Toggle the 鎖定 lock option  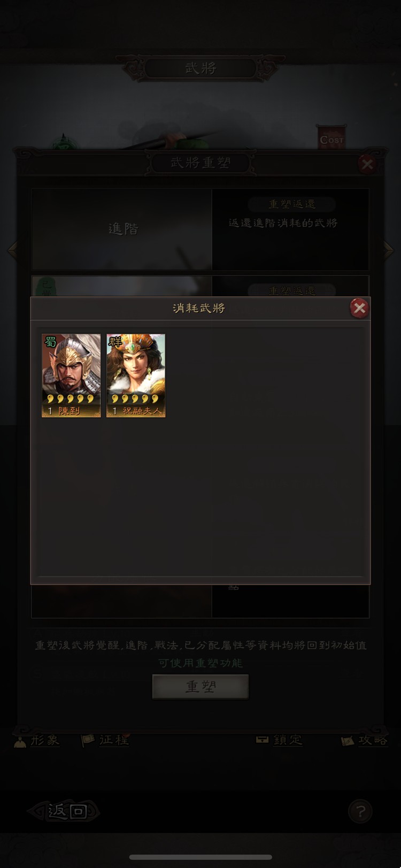click(x=279, y=740)
